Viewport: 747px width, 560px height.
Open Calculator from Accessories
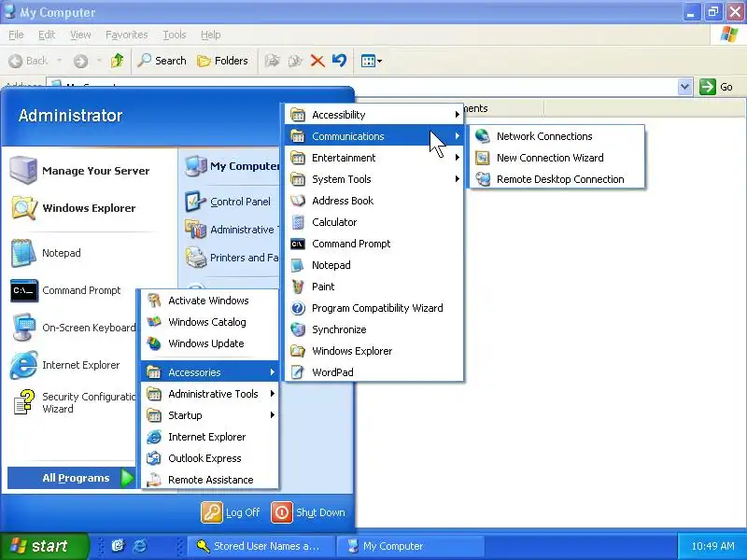374,222
